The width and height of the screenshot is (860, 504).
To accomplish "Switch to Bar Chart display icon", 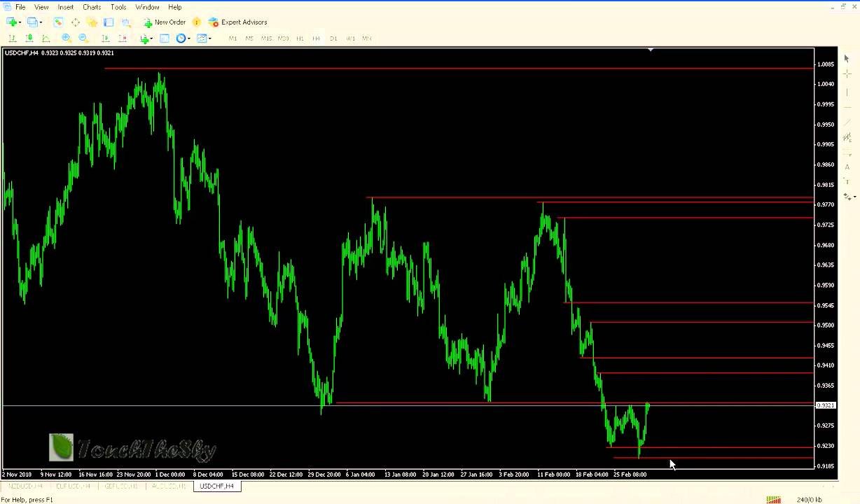I will coord(12,38).
